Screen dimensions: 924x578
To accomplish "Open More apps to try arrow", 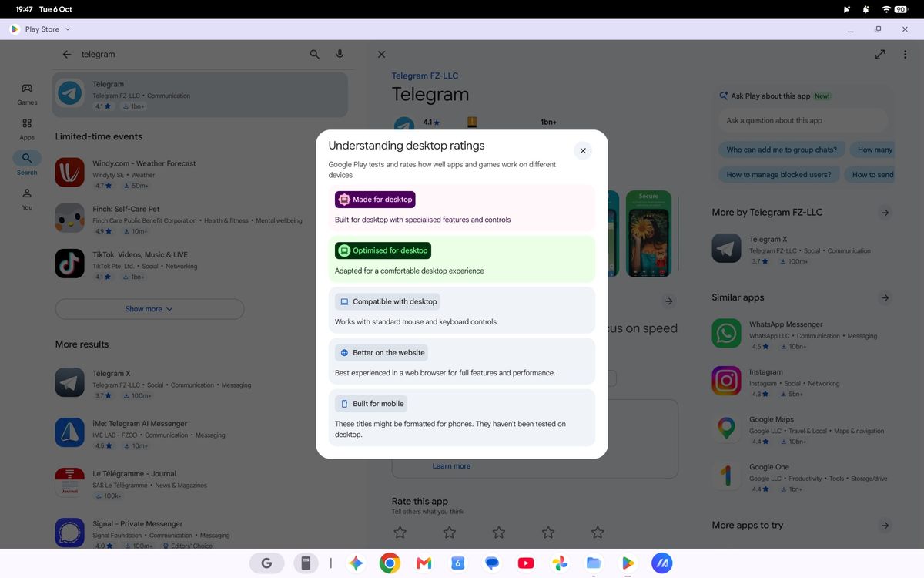I will pyautogui.click(x=885, y=526).
